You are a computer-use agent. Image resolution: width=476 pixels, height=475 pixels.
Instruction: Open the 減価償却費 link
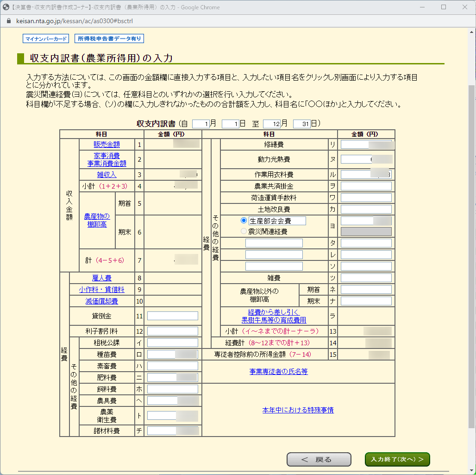point(102,301)
